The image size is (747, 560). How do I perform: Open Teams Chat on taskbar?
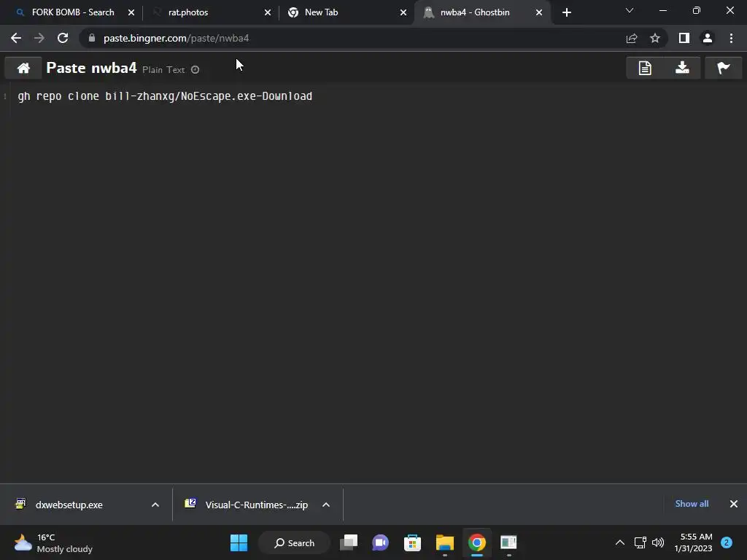point(380,542)
